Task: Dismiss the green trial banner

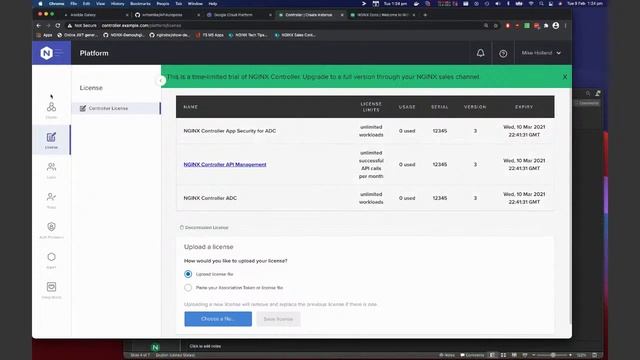Action: click(x=564, y=77)
